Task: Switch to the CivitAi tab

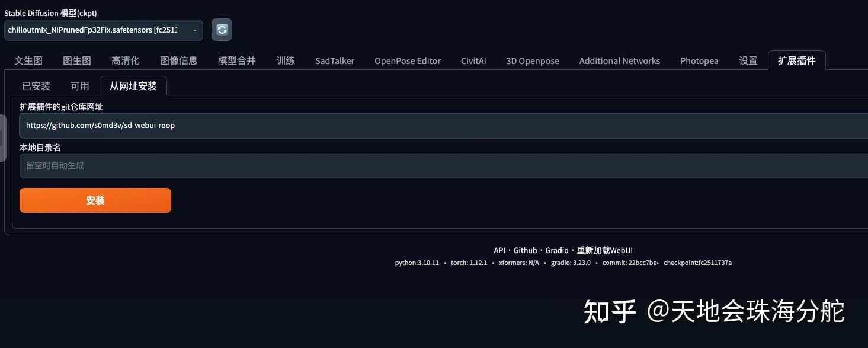Action: click(472, 60)
